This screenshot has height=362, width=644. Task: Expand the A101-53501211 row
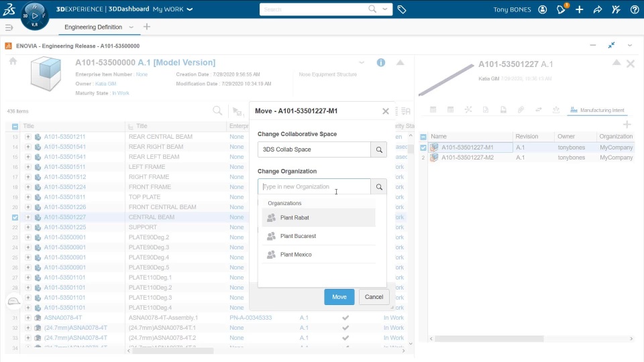[28, 137]
